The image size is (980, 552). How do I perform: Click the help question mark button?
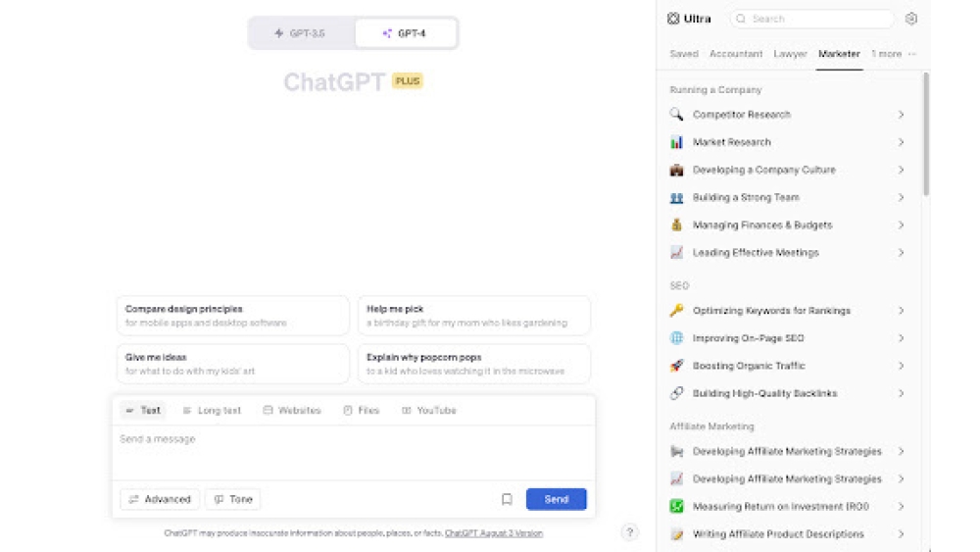[630, 532]
